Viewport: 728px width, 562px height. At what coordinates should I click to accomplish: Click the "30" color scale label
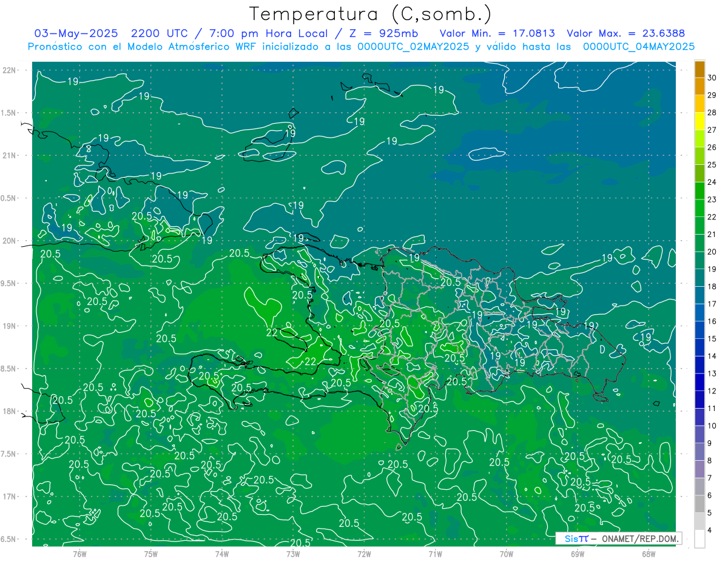click(x=712, y=78)
